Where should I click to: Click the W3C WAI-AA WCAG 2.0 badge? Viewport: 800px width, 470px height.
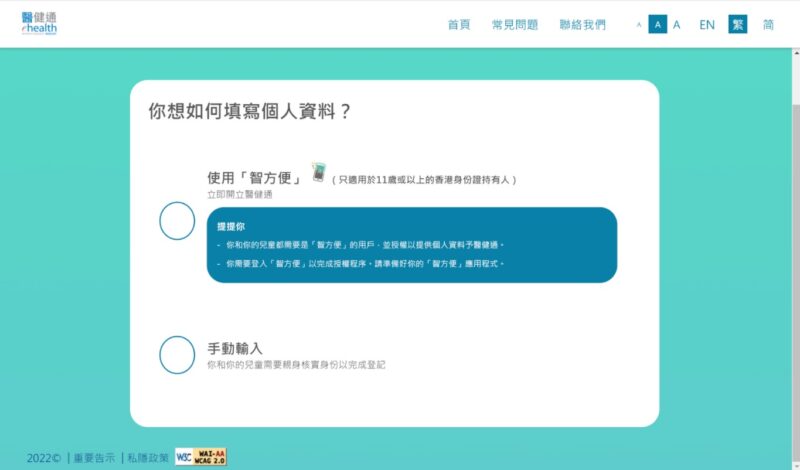(x=200, y=457)
